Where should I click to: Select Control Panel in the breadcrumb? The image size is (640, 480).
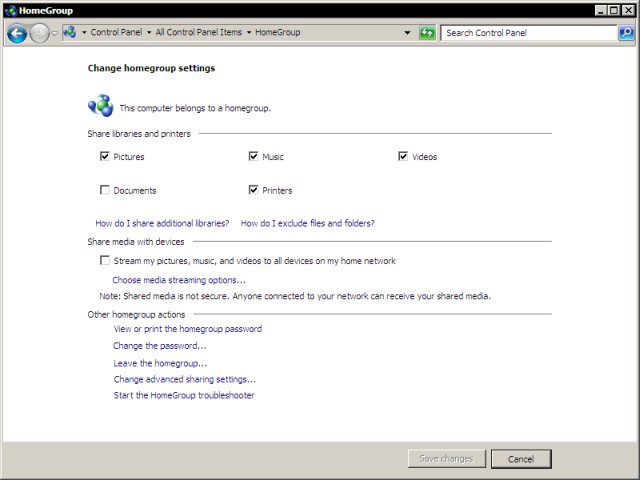pyautogui.click(x=115, y=33)
